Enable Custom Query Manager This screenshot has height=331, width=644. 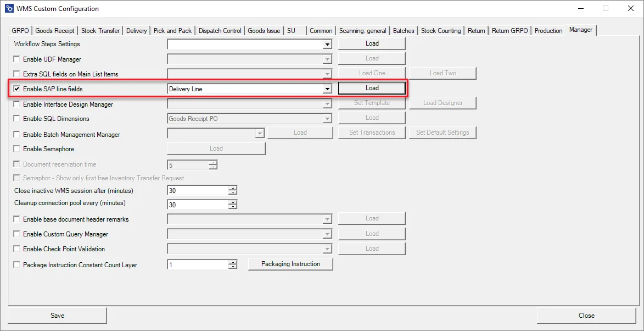click(x=16, y=234)
